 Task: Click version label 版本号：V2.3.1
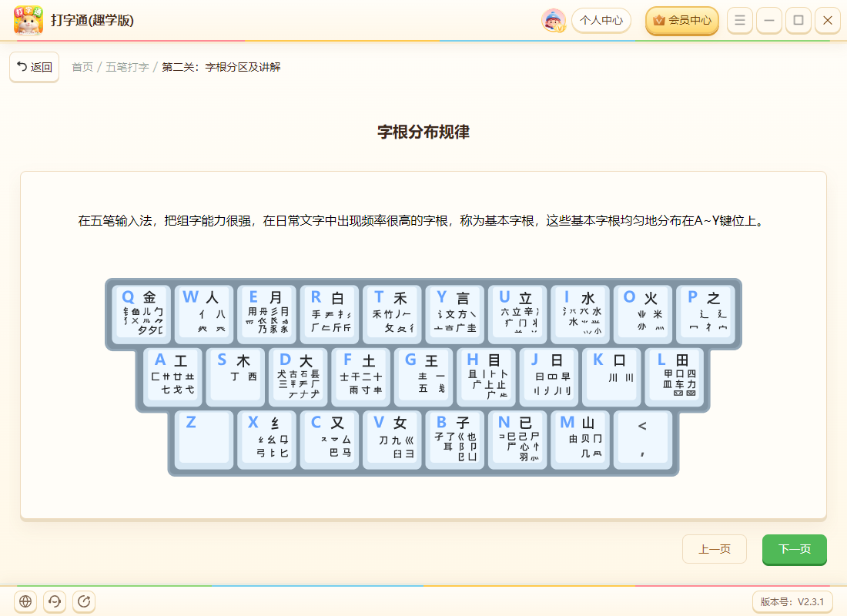click(x=792, y=601)
